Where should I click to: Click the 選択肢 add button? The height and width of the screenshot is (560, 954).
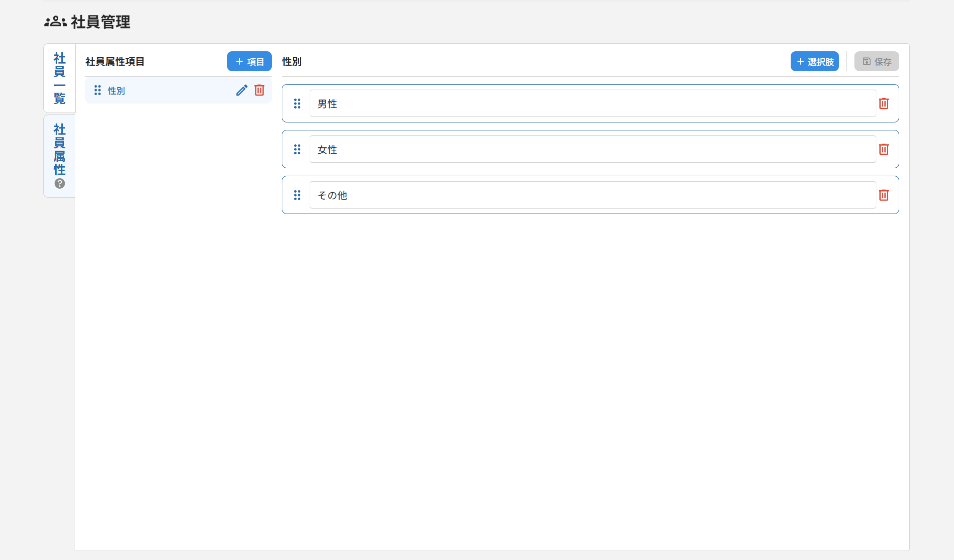[x=815, y=61]
